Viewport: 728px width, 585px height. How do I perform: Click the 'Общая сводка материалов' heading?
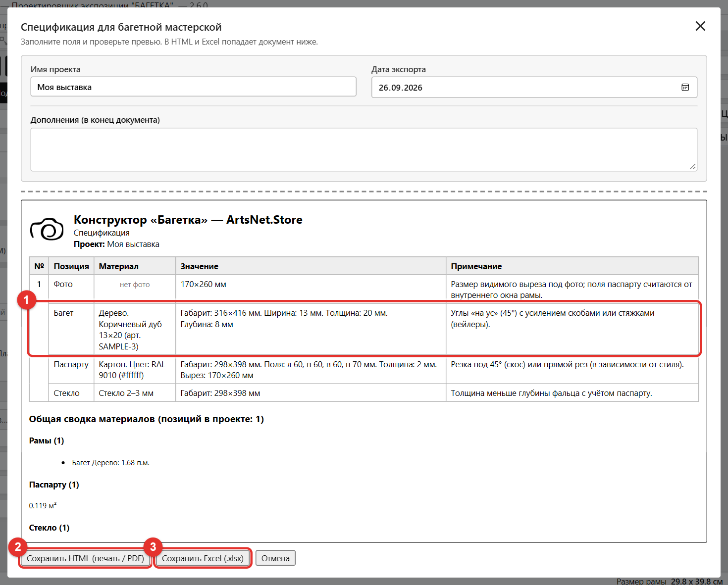pos(146,419)
